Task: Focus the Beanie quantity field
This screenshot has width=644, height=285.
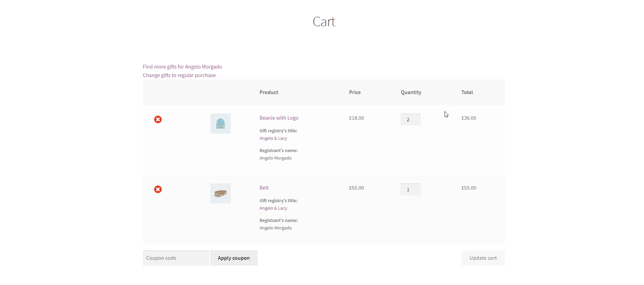Action: pos(410,120)
